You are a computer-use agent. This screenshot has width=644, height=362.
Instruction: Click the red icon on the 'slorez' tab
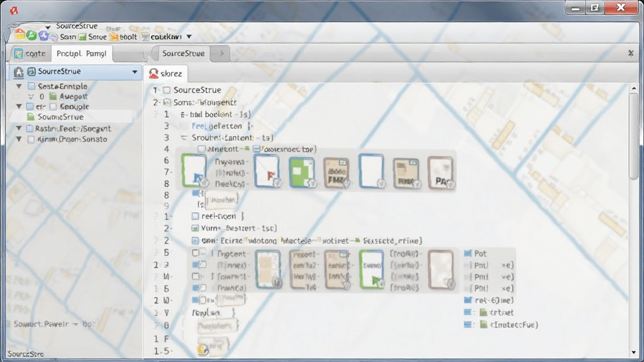pyautogui.click(x=153, y=74)
